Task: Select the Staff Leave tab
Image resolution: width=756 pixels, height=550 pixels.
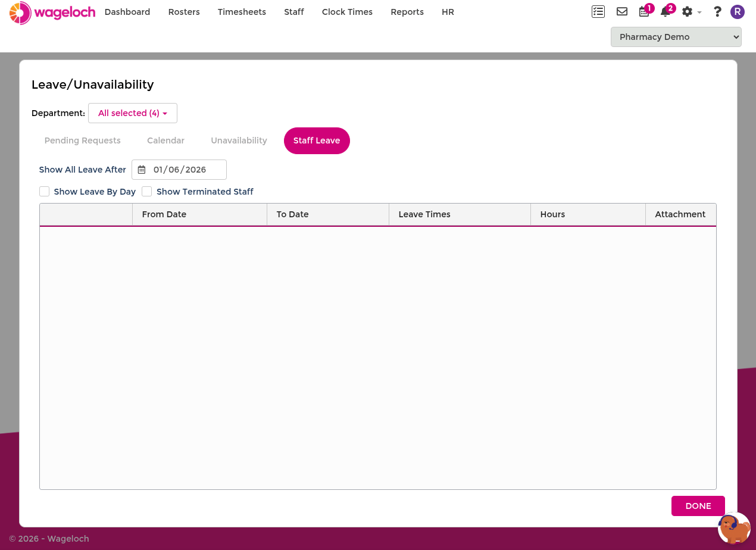Action: point(317,140)
